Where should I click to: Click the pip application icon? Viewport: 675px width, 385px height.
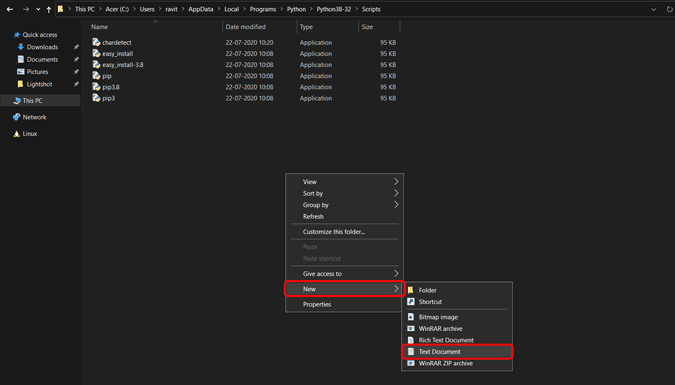[96, 76]
